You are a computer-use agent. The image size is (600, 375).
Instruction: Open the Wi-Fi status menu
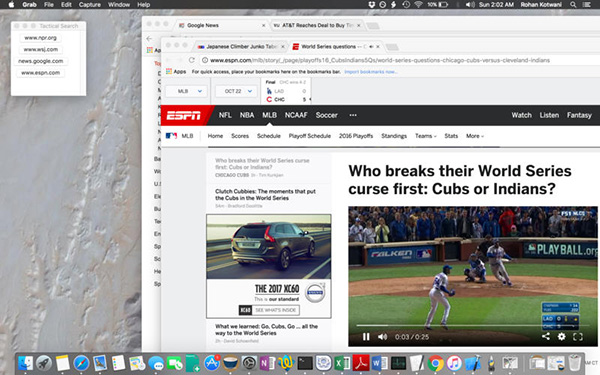pos(418,5)
